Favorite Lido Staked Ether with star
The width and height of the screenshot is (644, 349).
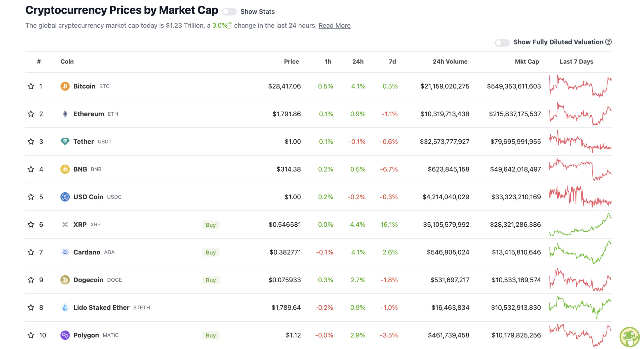[x=31, y=307]
